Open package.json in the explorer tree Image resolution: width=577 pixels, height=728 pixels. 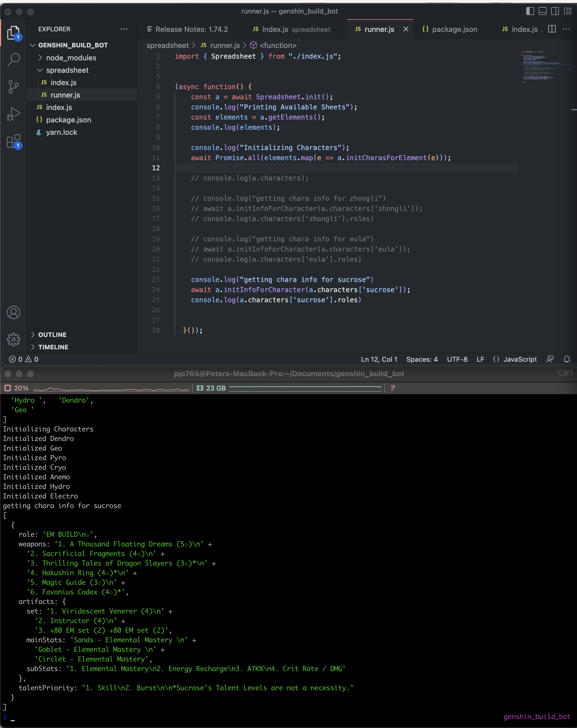(x=68, y=120)
